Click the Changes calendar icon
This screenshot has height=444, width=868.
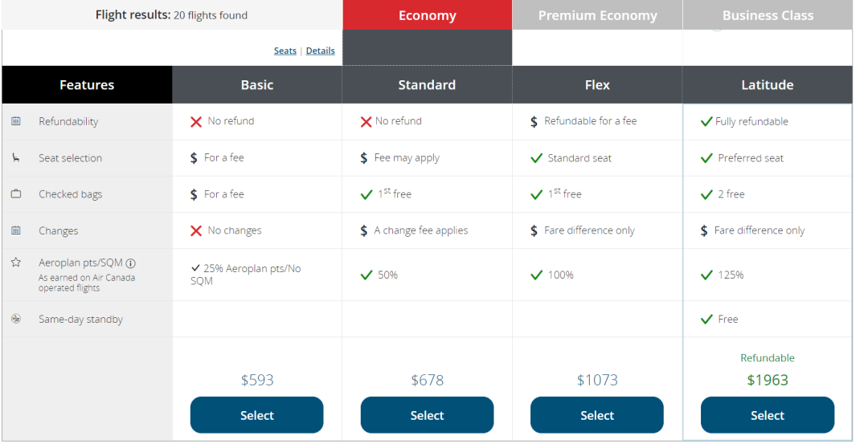coord(16,230)
